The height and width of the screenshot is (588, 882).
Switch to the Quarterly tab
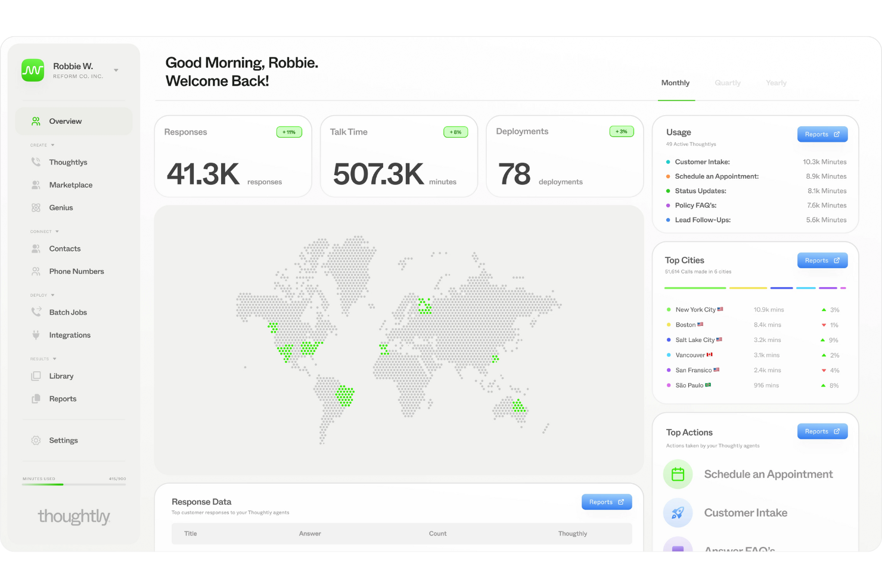pyautogui.click(x=728, y=83)
